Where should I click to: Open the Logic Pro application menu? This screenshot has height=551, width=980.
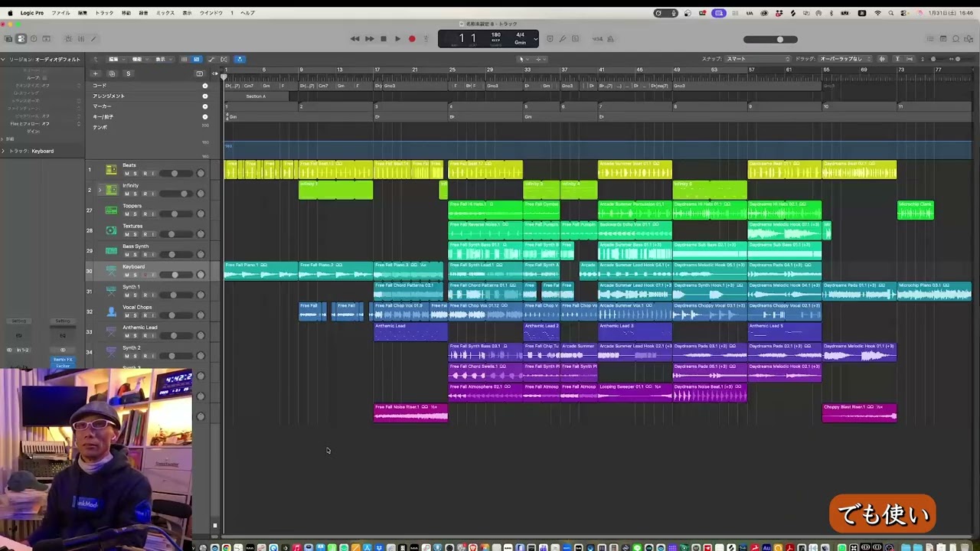(x=31, y=13)
